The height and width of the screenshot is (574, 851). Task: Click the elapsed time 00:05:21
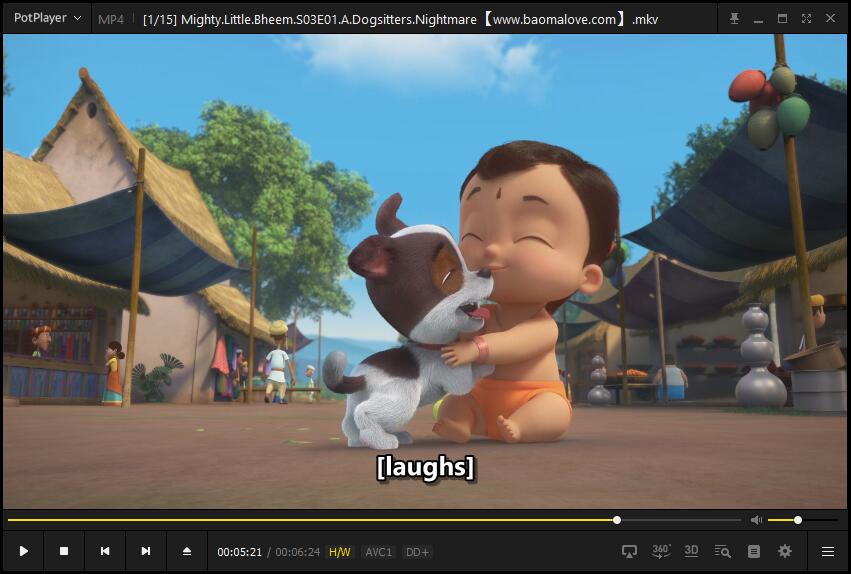coord(239,552)
